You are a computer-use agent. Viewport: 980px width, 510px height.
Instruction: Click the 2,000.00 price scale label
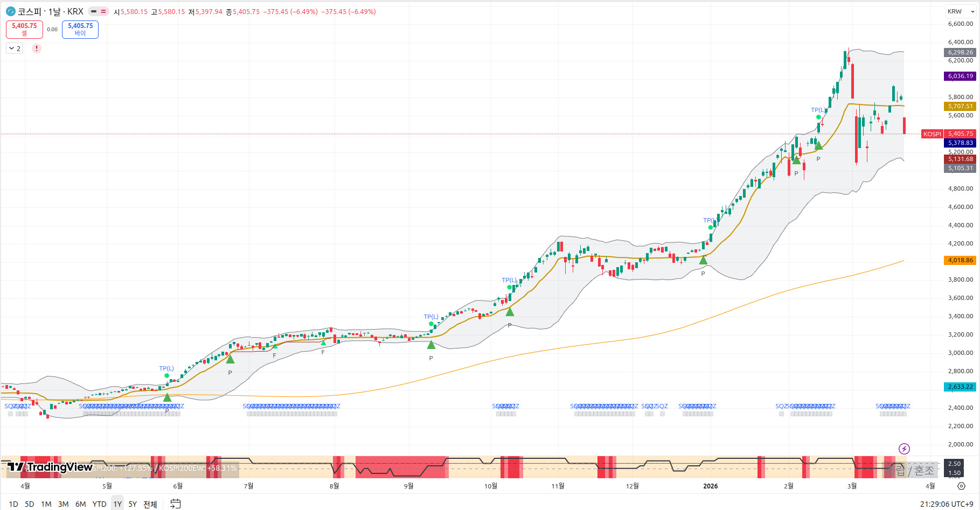(x=961, y=444)
